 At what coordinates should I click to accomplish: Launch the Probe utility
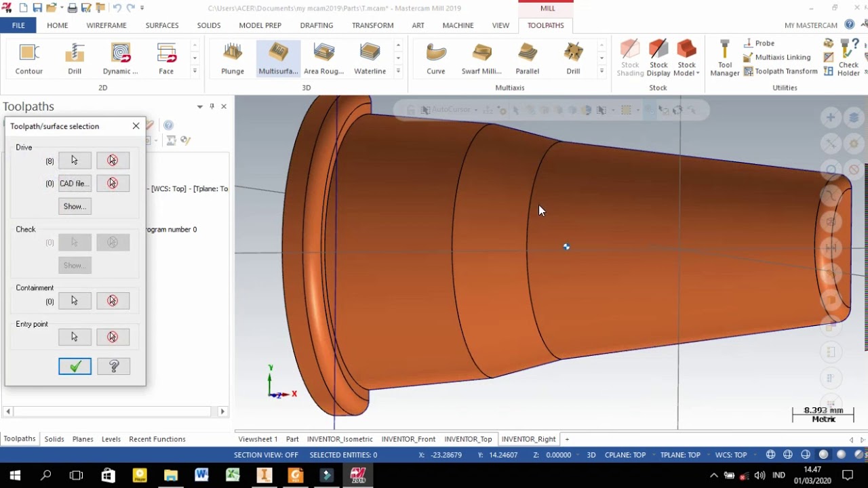[759, 43]
